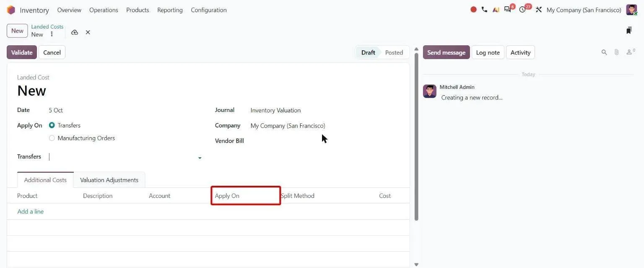
Task: Switch to the Additional Costs tab
Action: pyautogui.click(x=45, y=180)
